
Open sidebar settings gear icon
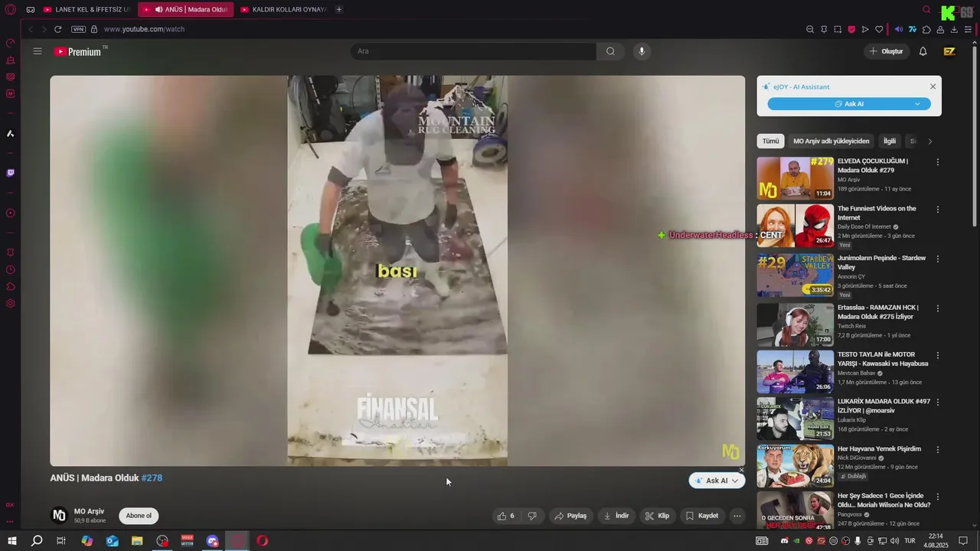(x=10, y=303)
